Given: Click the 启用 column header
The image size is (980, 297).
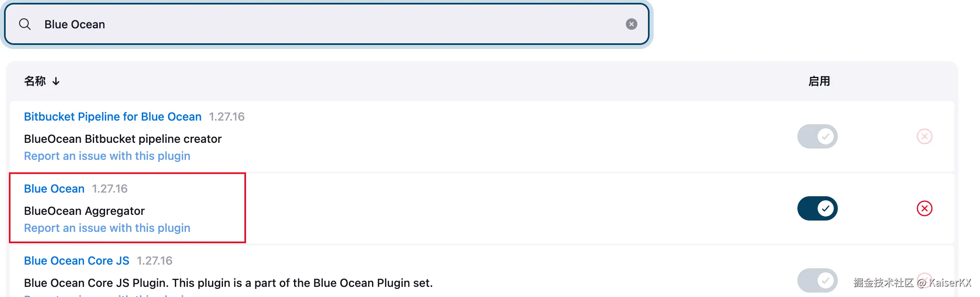Looking at the screenshot, I should tap(819, 81).
